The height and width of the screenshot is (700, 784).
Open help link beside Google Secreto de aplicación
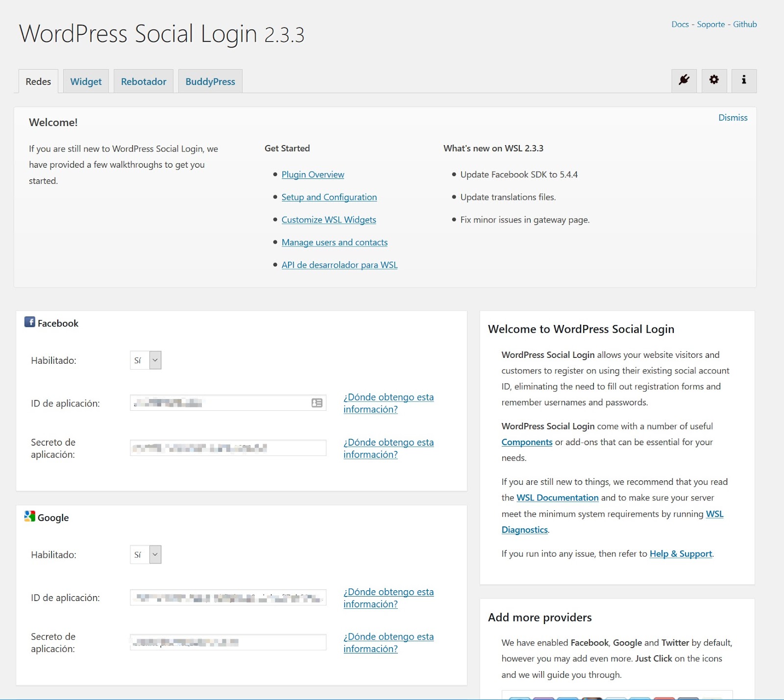coord(389,642)
